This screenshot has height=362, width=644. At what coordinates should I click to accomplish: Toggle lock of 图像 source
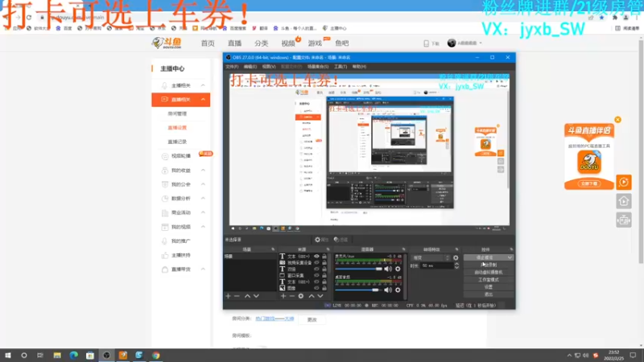click(x=324, y=288)
